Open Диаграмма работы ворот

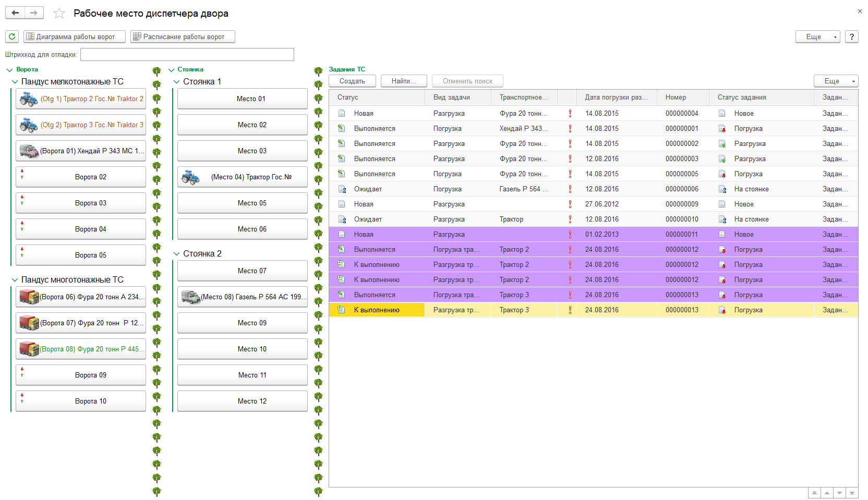click(x=74, y=36)
